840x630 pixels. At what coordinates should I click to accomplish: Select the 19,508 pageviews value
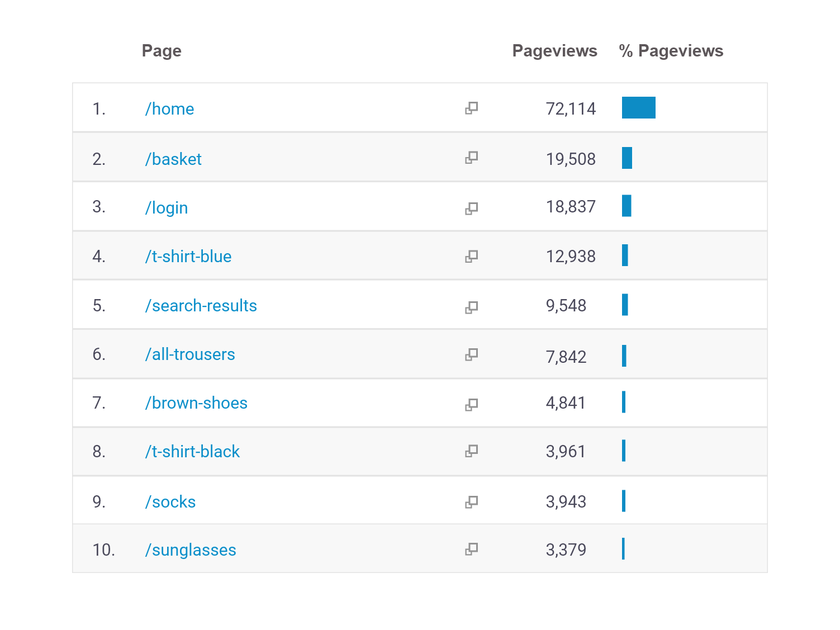click(x=571, y=159)
